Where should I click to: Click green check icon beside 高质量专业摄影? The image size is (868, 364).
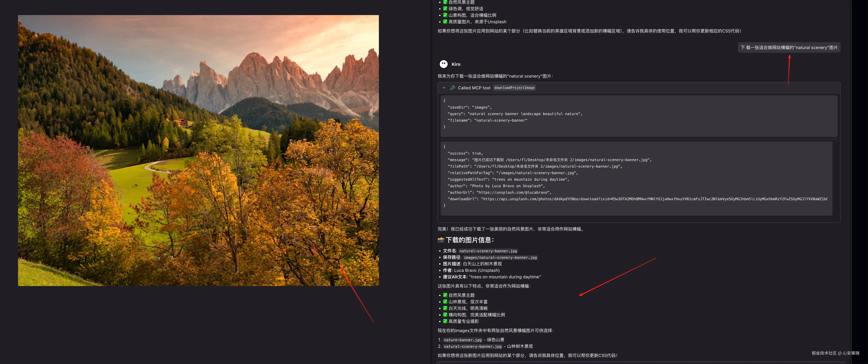click(x=445, y=321)
